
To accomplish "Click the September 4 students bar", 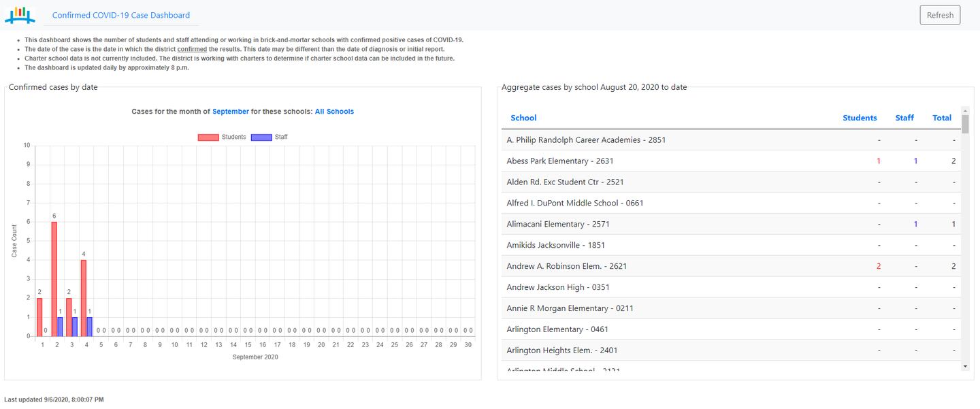I will coord(83,298).
